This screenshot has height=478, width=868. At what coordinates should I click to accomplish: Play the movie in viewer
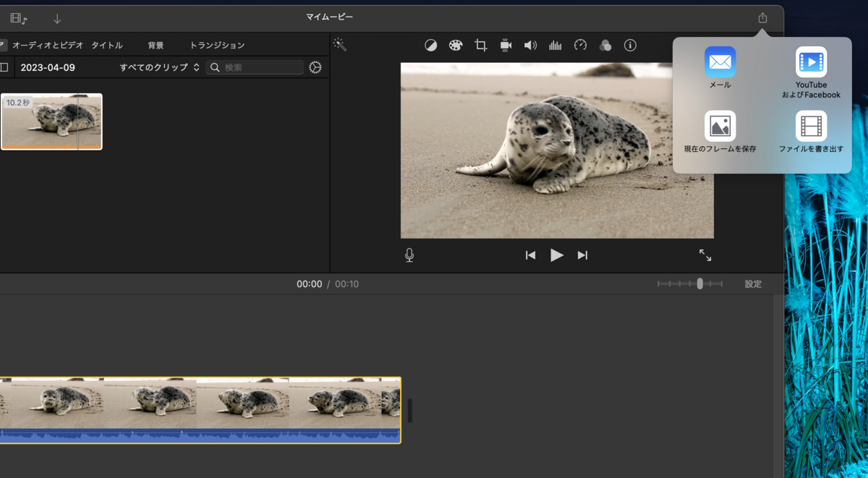coord(556,255)
